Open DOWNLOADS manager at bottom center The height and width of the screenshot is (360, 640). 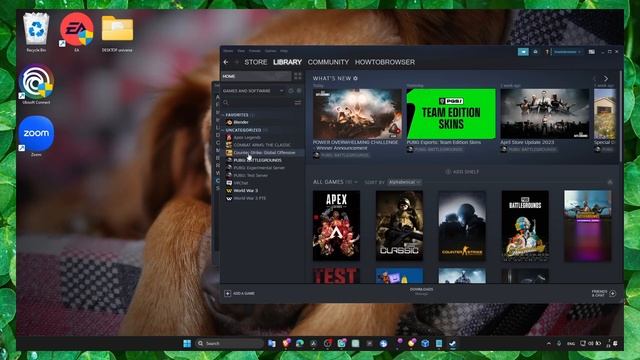tap(421, 291)
